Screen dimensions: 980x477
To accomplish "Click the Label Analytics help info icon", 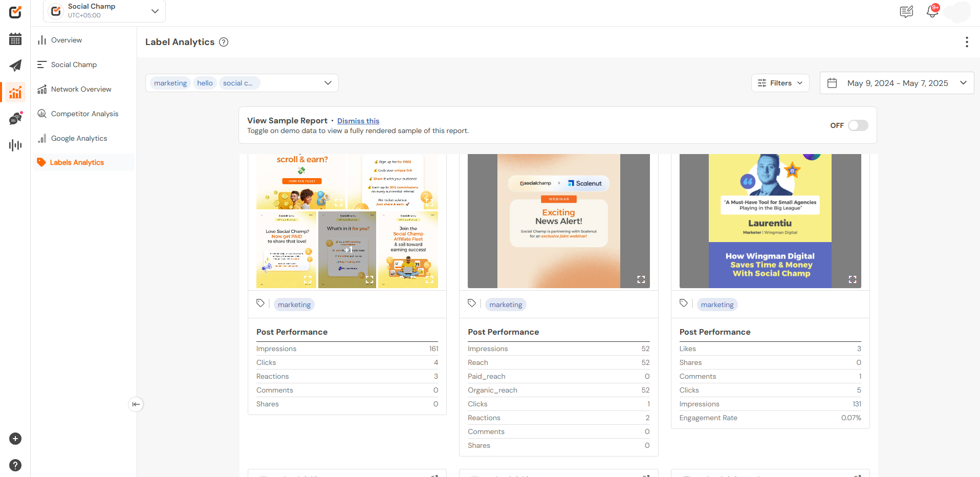I will coord(224,42).
